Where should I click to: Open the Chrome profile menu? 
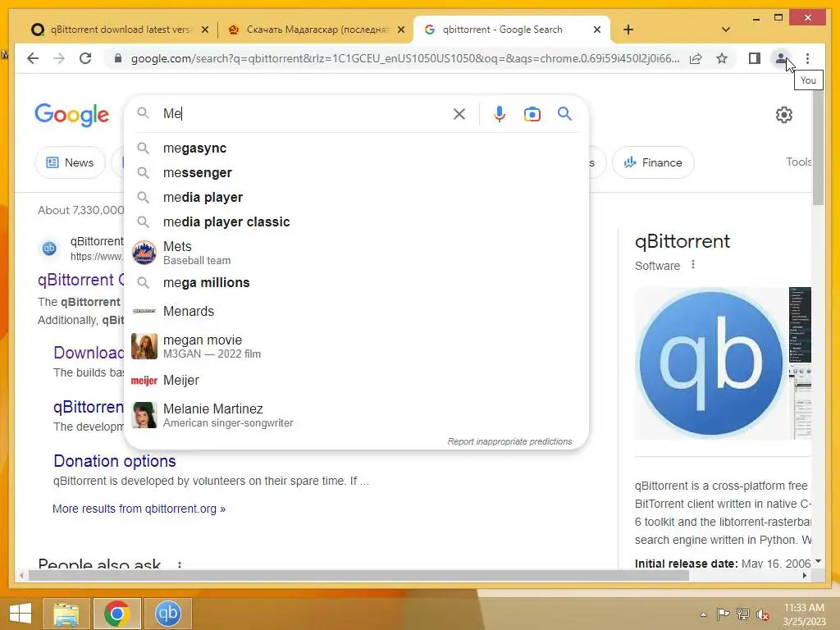click(781, 58)
